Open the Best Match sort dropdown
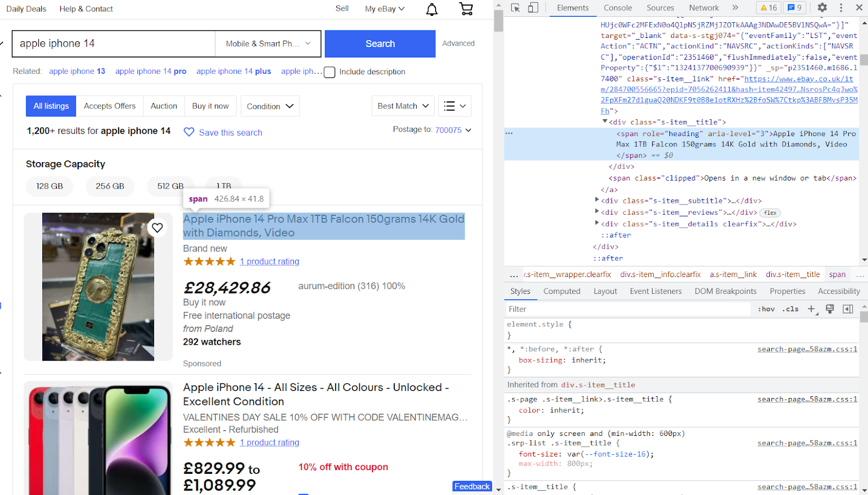 (x=403, y=106)
